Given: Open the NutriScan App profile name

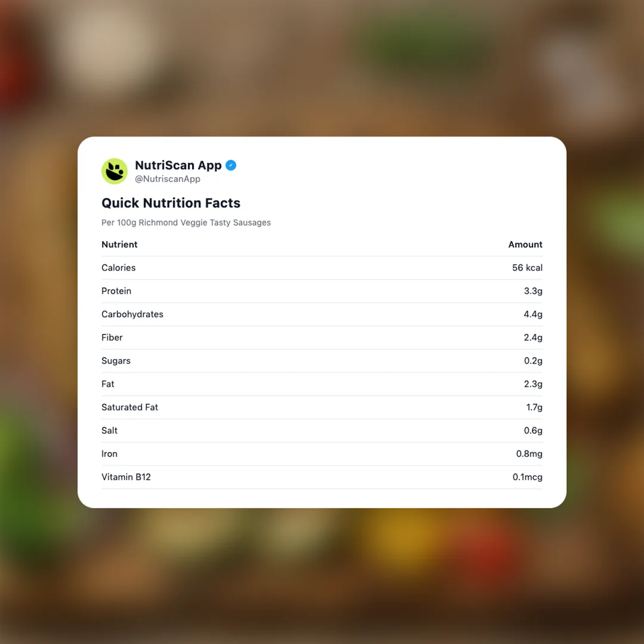Looking at the screenshot, I should click(x=178, y=165).
